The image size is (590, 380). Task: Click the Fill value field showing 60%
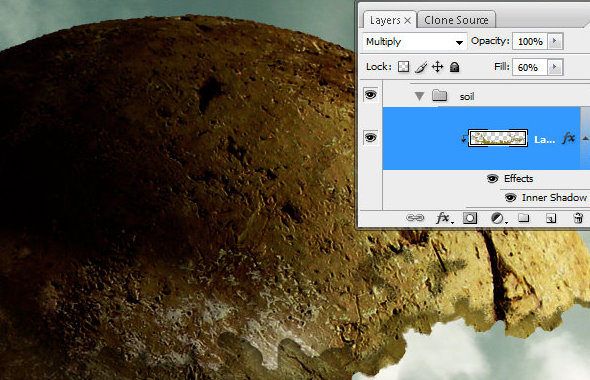(530, 67)
